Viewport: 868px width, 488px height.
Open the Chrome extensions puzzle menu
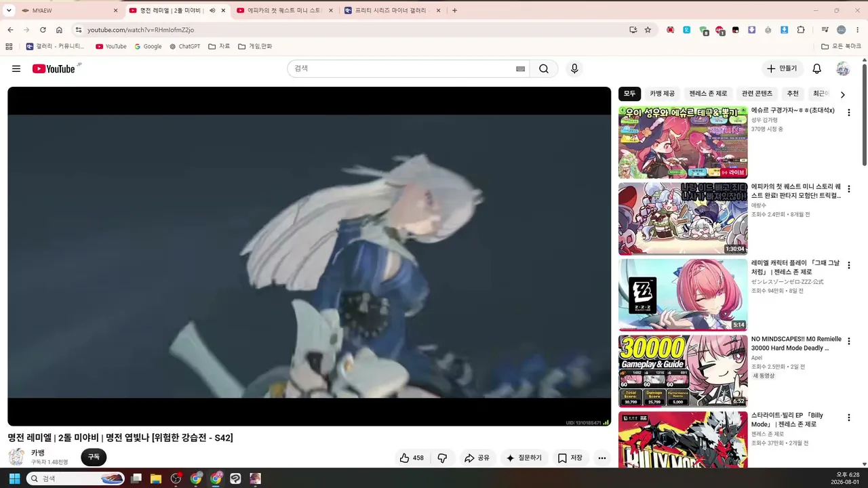point(801,30)
